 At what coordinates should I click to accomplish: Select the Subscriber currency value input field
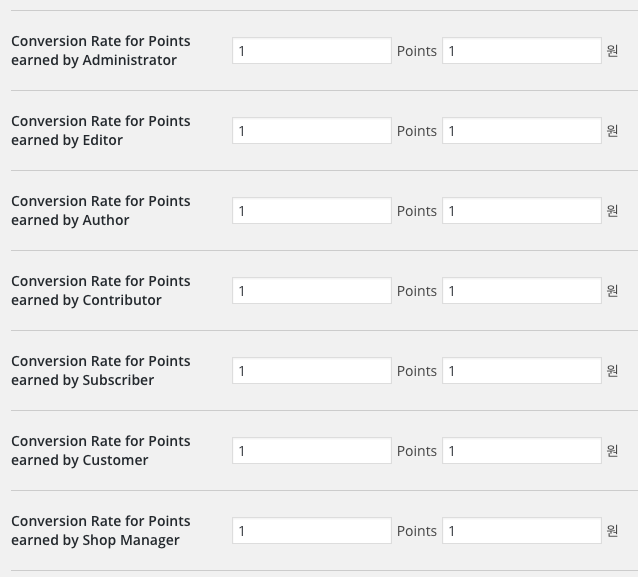coord(522,370)
